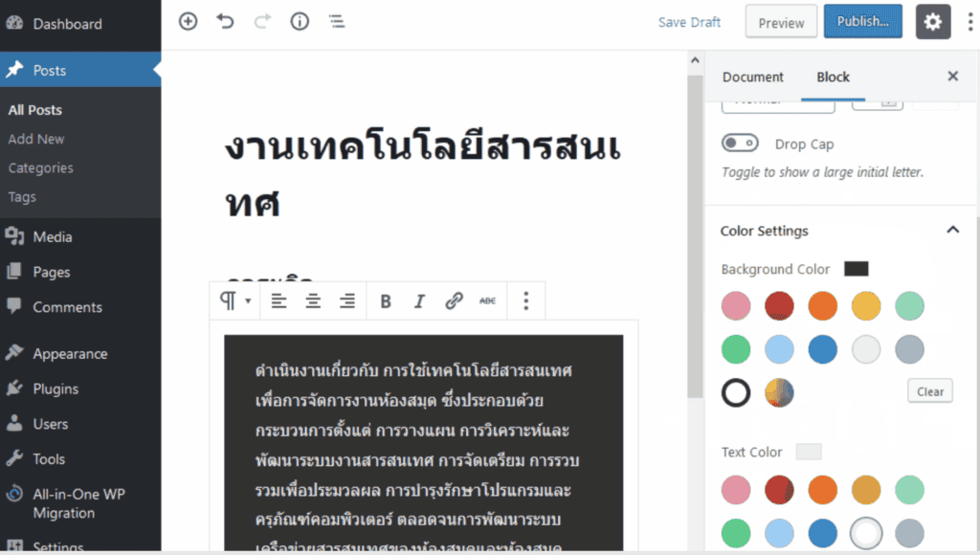Insert a link using the link icon
Viewport: 980px width, 555px height.
coord(454,300)
